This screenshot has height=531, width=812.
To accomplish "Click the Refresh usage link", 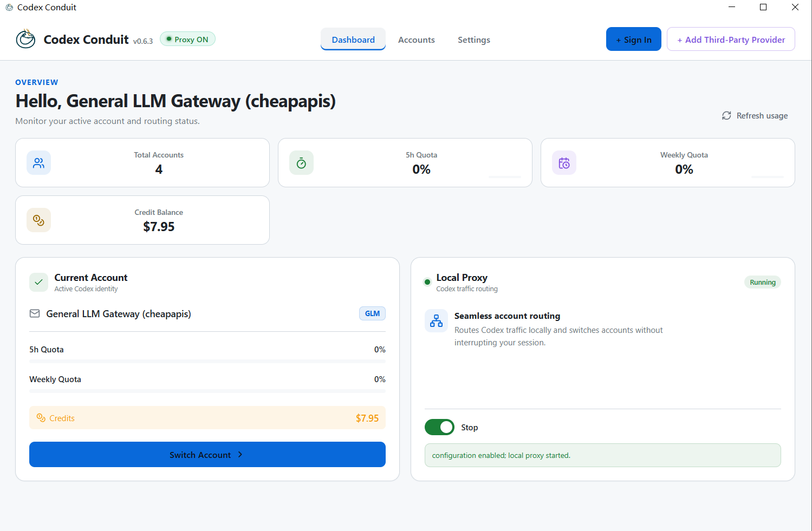I will click(x=755, y=116).
